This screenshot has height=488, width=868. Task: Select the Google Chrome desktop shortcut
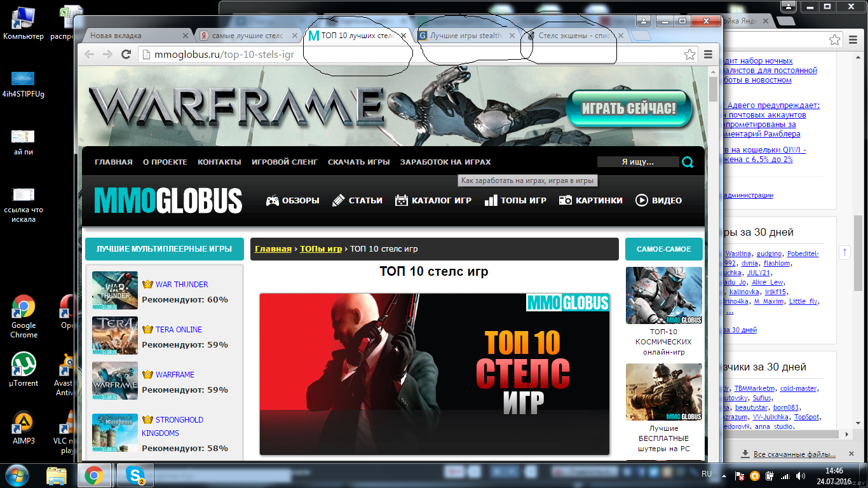24,316
